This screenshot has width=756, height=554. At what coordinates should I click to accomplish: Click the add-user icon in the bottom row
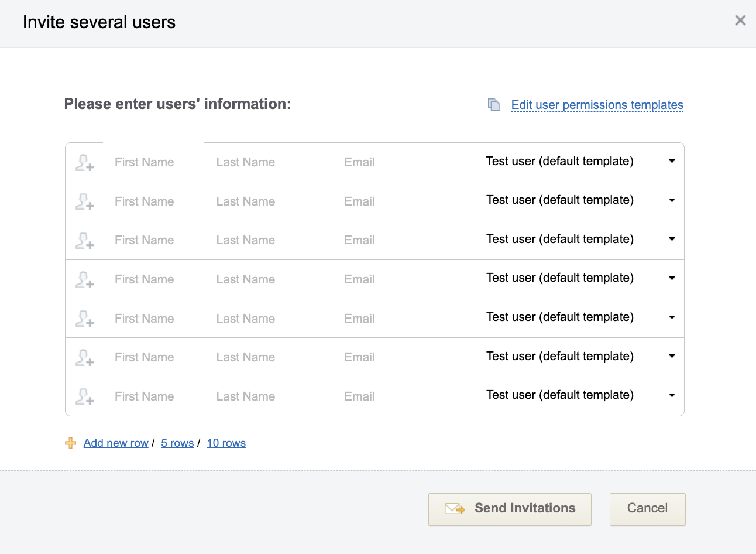coord(84,396)
